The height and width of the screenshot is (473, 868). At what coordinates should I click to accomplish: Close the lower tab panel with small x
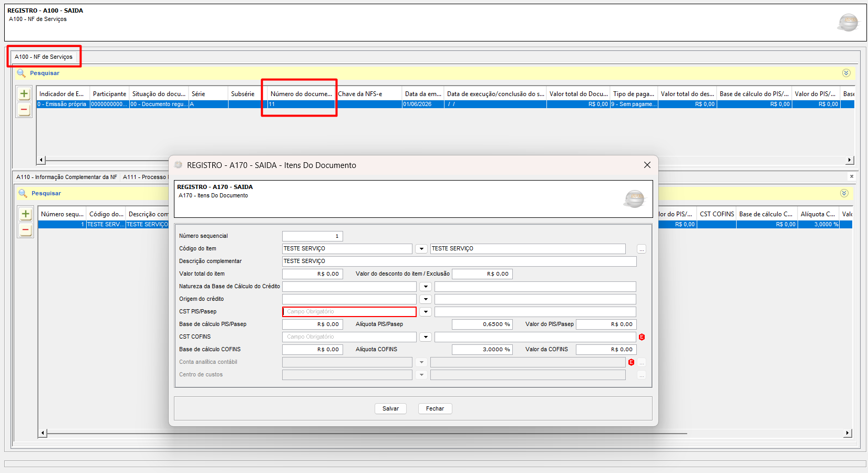coord(852,176)
